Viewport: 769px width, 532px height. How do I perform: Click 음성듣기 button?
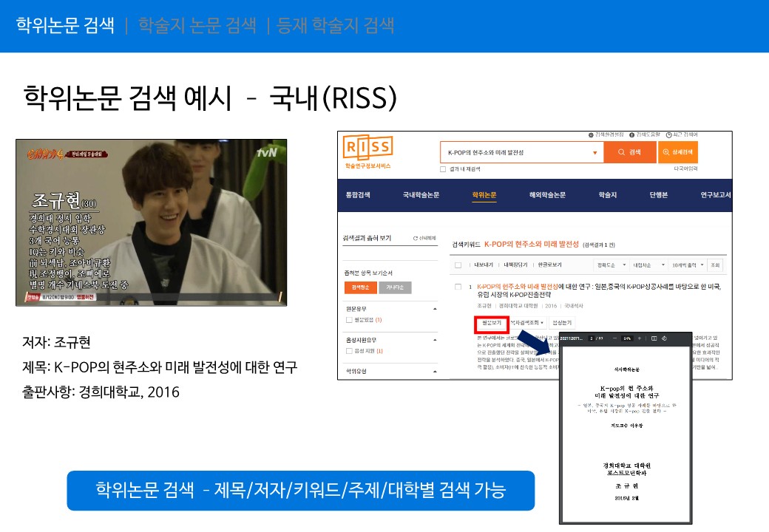pyautogui.click(x=562, y=323)
